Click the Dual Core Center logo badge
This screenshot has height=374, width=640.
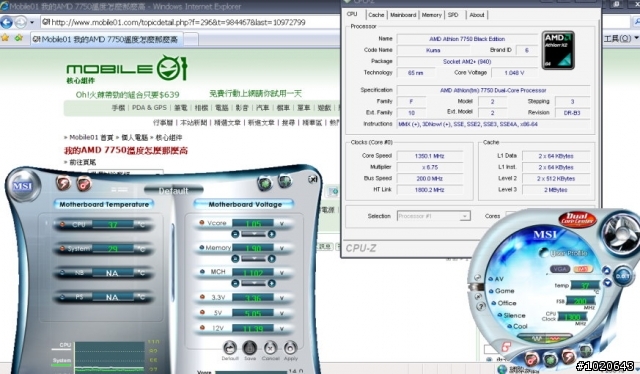[x=578, y=220]
